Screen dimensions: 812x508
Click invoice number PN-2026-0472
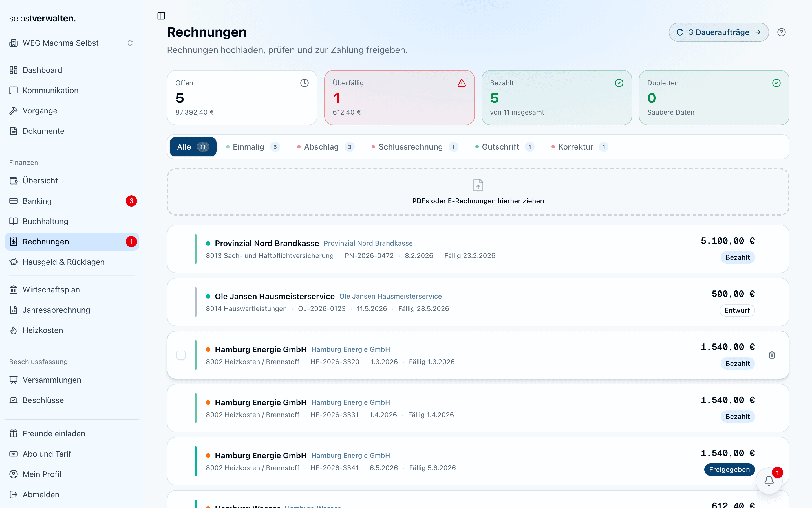coord(369,256)
